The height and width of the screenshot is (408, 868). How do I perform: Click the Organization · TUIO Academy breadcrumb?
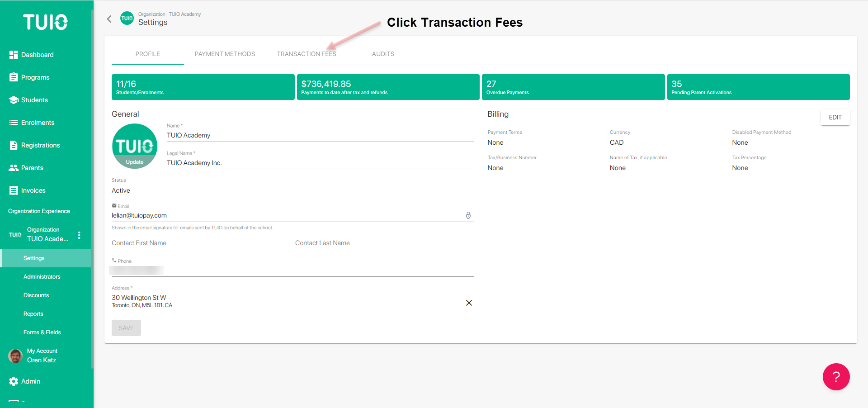click(x=170, y=14)
